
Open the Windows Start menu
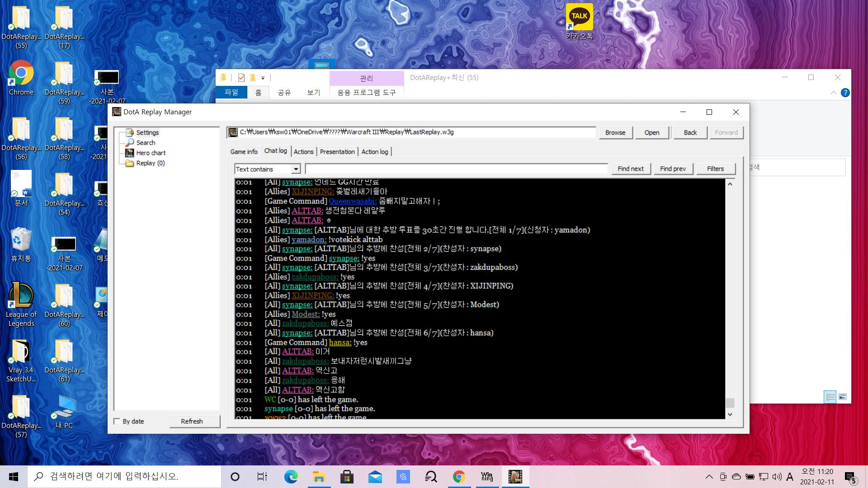click(14, 477)
